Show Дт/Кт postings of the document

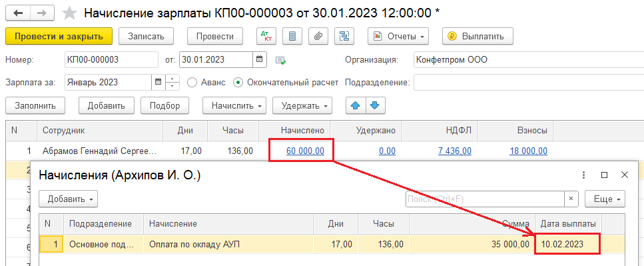(x=266, y=36)
